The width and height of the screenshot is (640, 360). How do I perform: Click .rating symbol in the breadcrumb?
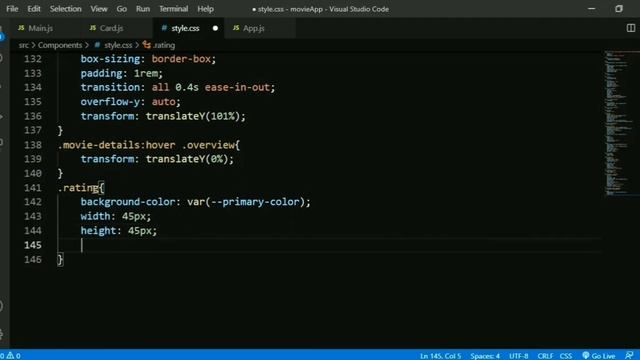tap(164, 45)
